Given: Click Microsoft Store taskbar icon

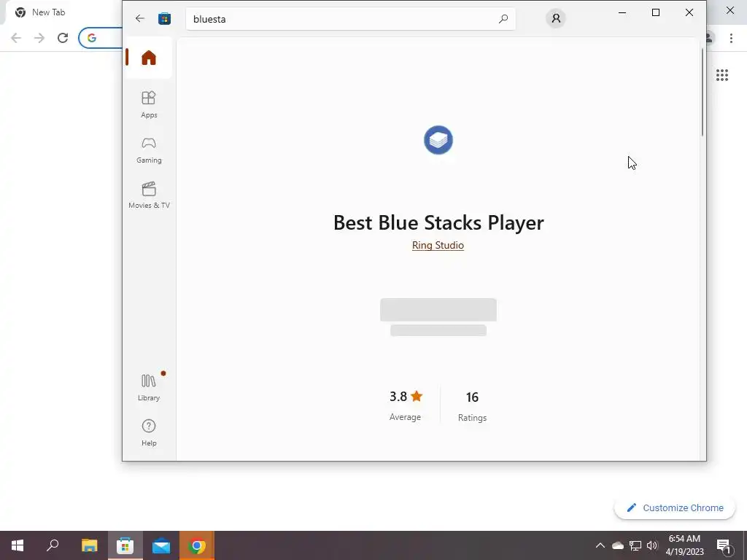Looking at the screenshot, I should point(125,545).
